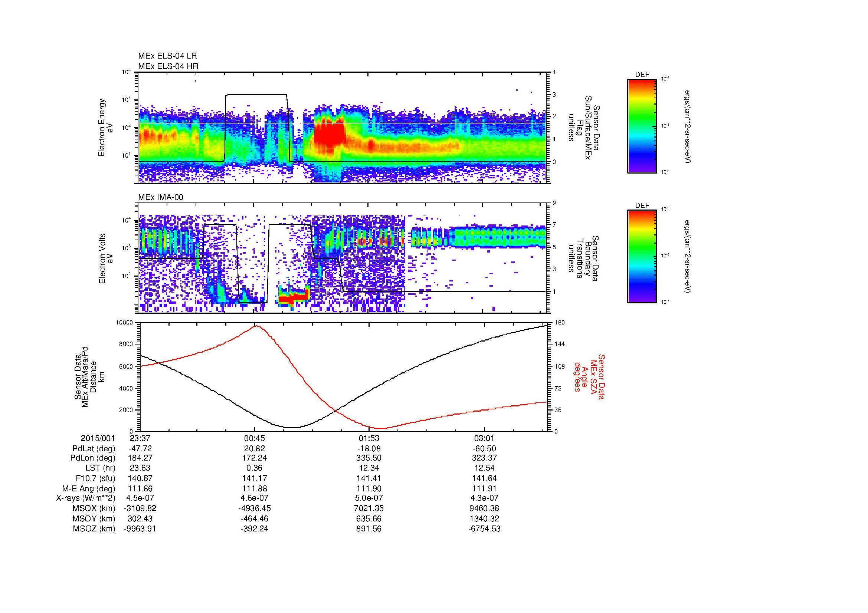Click the 'LST (hr)' row label
Screen dimensions: 868x613
(x=100, y=468)
